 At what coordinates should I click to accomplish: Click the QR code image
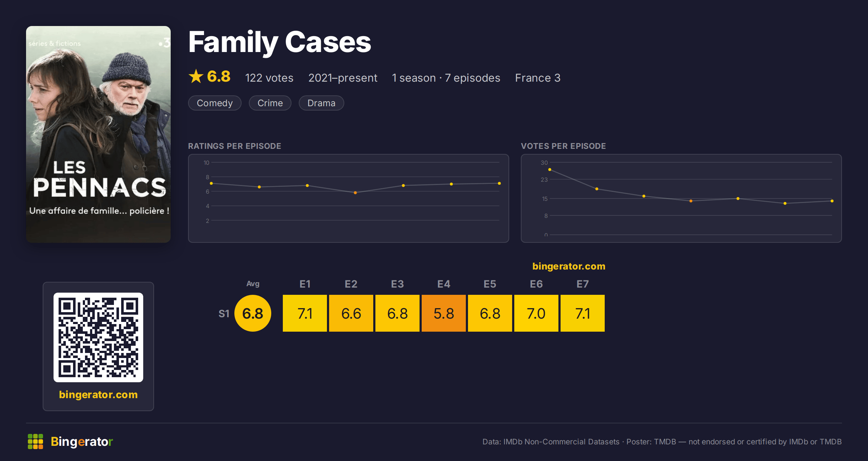(98, 337)
